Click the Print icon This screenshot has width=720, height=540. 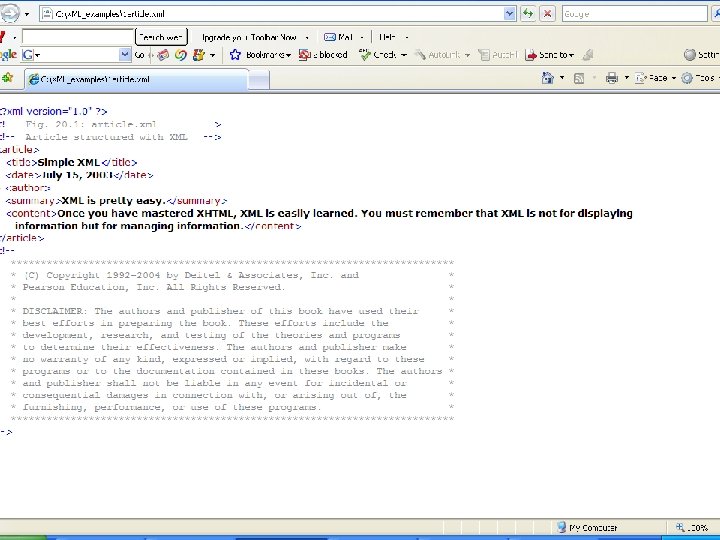point(612,78)
